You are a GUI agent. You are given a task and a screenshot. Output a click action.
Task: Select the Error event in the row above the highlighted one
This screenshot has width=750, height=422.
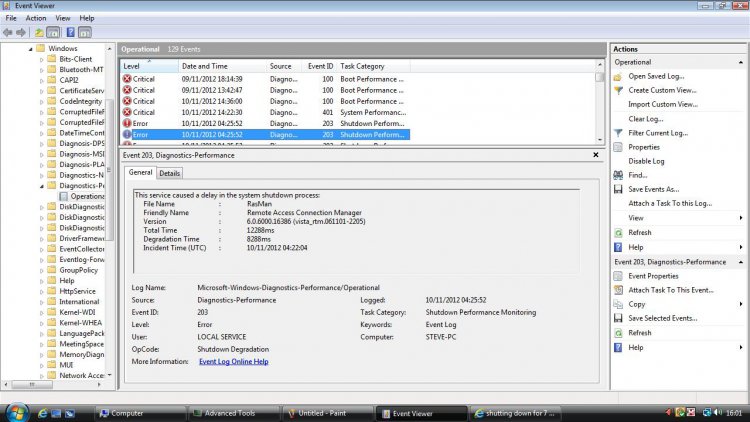265,123
